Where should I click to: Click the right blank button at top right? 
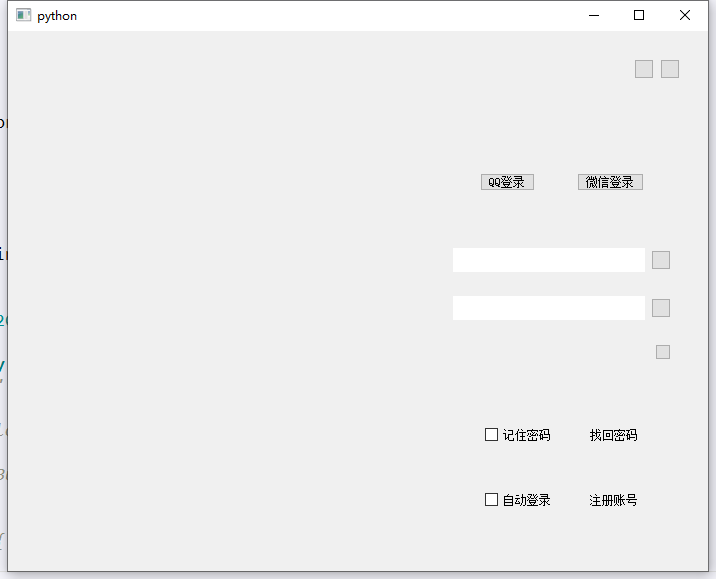[670, 69]
